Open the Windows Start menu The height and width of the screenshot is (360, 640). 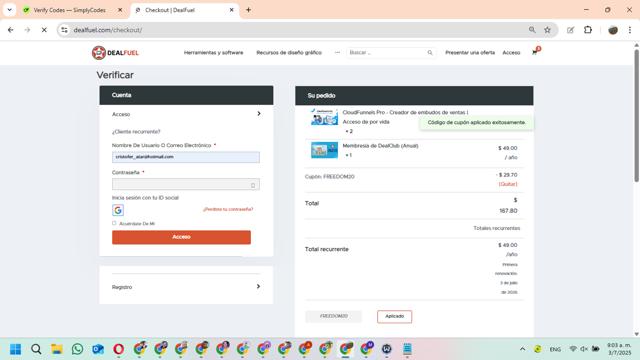[16, 349]
